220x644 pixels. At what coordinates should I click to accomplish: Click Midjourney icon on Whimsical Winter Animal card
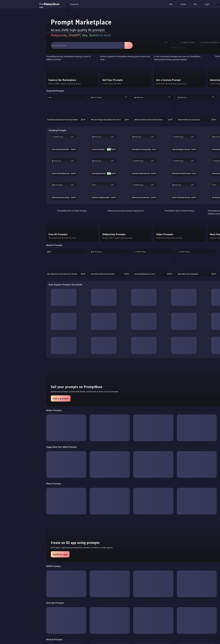135,97
